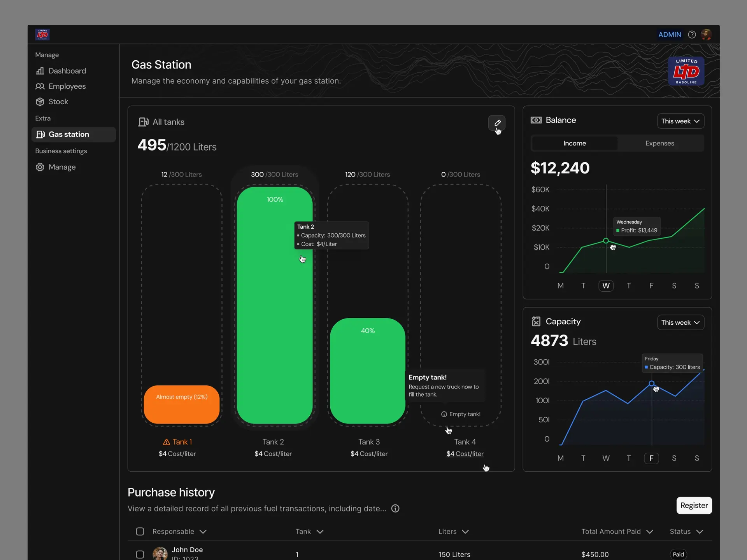Click the orange Tank 1 Almost empty bar

[182, 404]
